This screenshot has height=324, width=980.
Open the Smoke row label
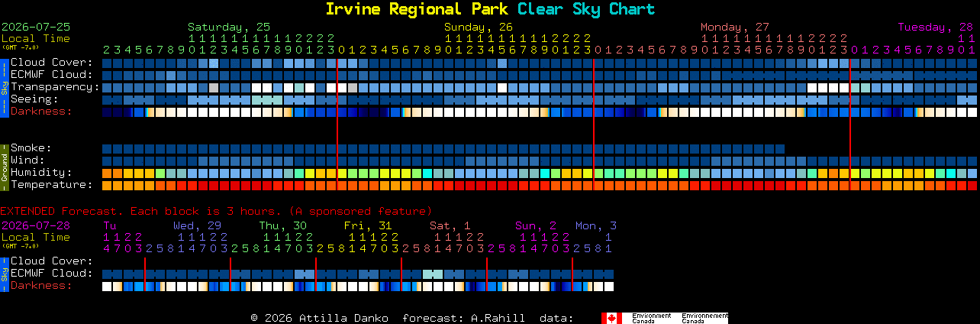pyautogui.click(x=31, y=148)
